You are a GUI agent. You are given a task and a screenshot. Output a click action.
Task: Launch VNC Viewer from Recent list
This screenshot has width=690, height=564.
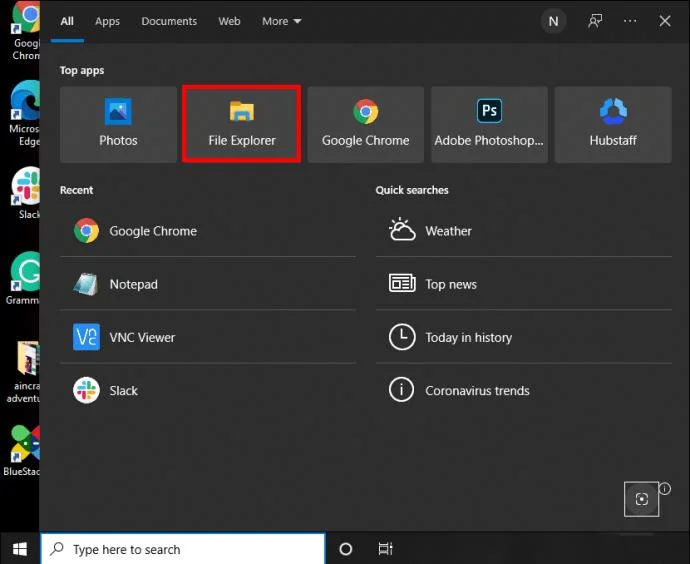pos(208,337)
